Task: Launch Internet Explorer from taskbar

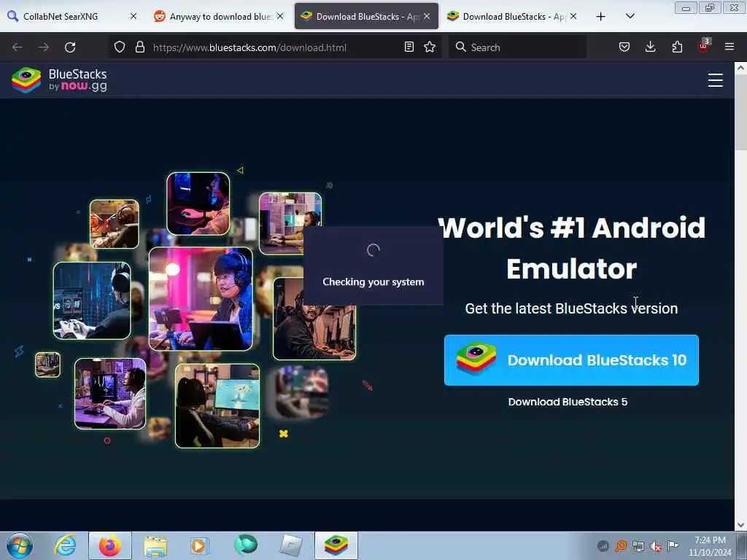Action: (65, 545)
